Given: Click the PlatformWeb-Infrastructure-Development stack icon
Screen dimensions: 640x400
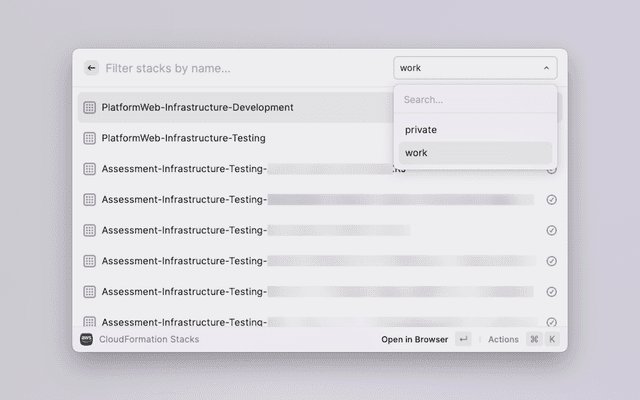Looking at the screenshot, I should 89,107.
